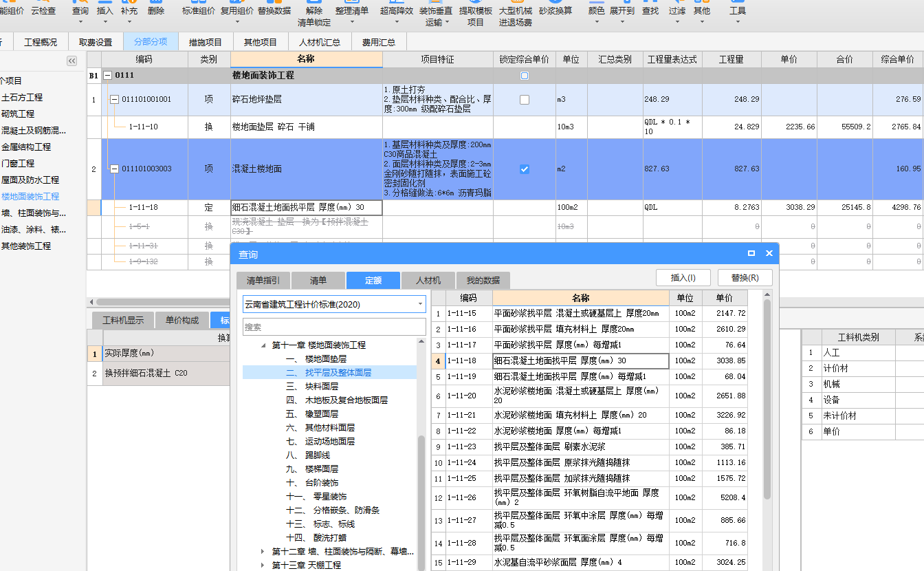Viewport: 924px width, 571px height.
Task: Select the 工料机显示 bottom tab
Action: pyautogui.click(x=123, y=320)
